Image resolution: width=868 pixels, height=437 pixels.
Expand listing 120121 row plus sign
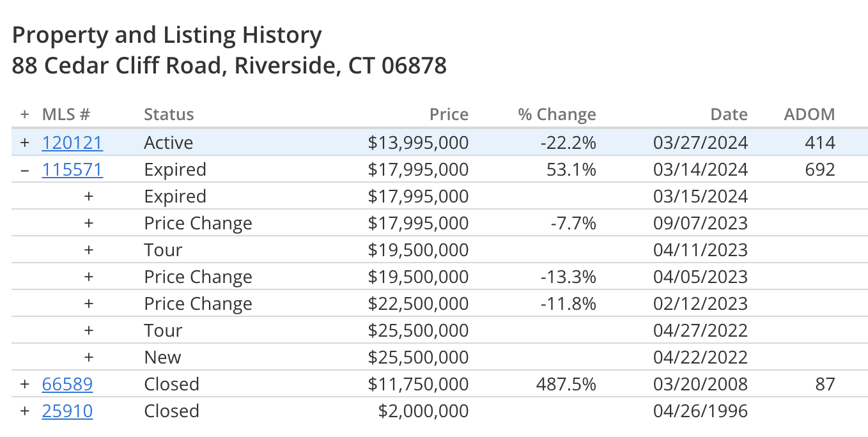click(25, 142)
